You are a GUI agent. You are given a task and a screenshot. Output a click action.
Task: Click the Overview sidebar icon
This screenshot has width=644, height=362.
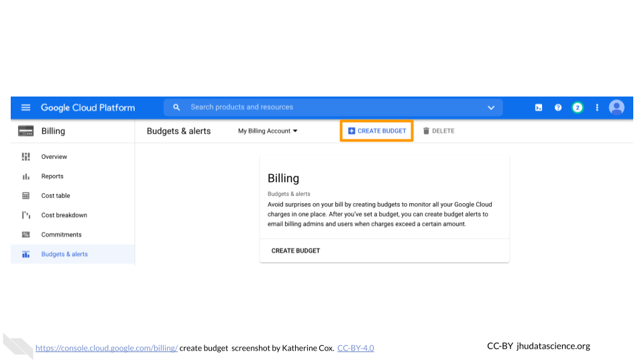[26, 157]
